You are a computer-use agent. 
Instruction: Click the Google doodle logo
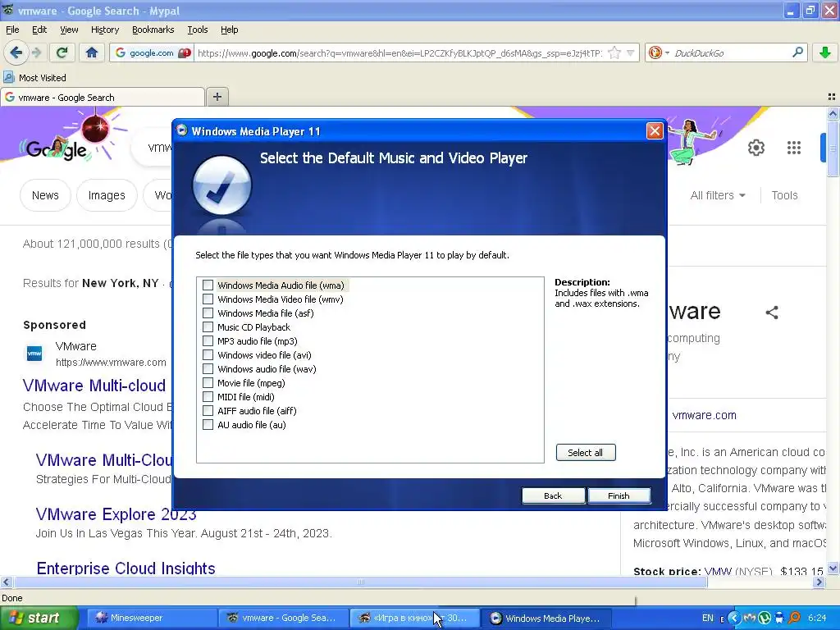point(57,150)
